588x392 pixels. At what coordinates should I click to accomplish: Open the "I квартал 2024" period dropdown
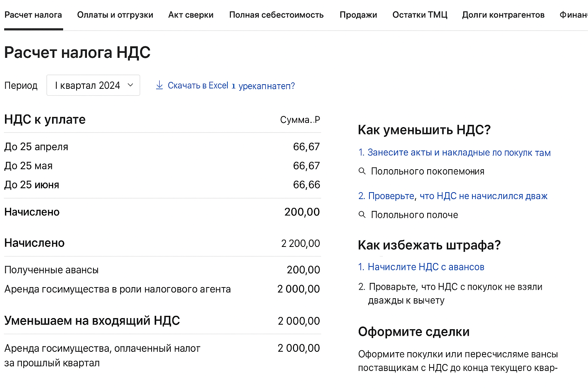93,85
